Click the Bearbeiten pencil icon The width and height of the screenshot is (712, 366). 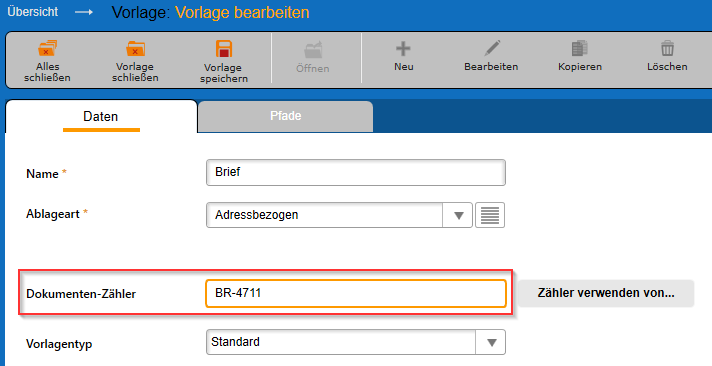492,48
